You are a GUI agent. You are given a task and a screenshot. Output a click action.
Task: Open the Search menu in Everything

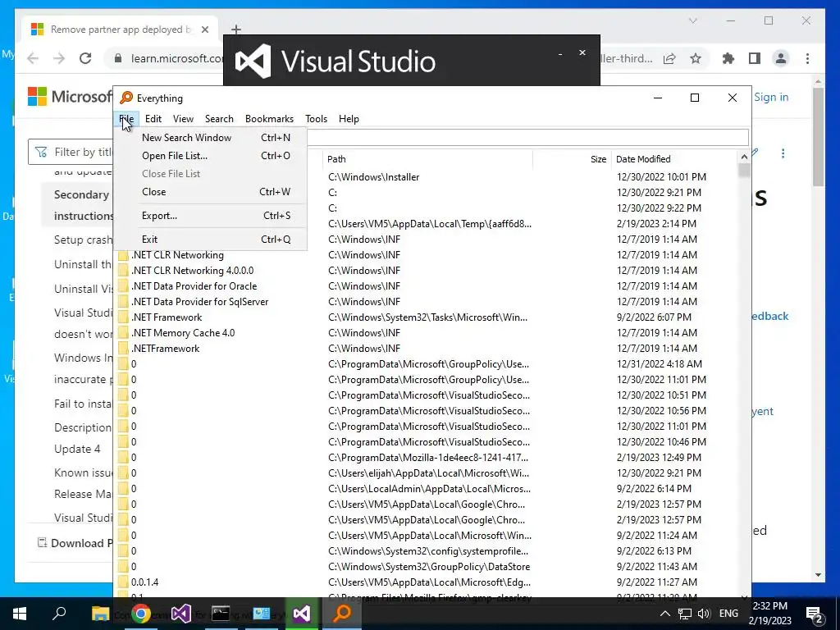[x=219, y=119]
